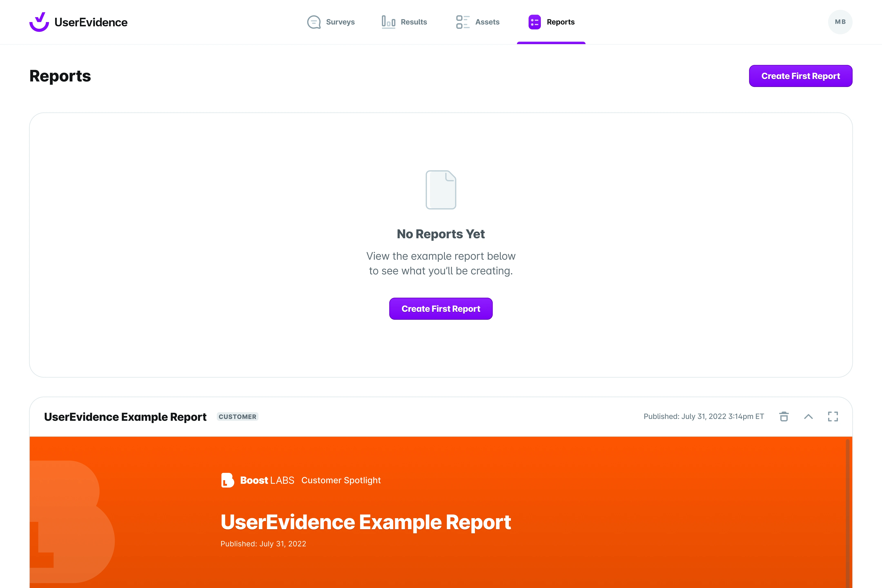Click the Customer Spotlight label

pyautogui.click(x=341, y=480)
